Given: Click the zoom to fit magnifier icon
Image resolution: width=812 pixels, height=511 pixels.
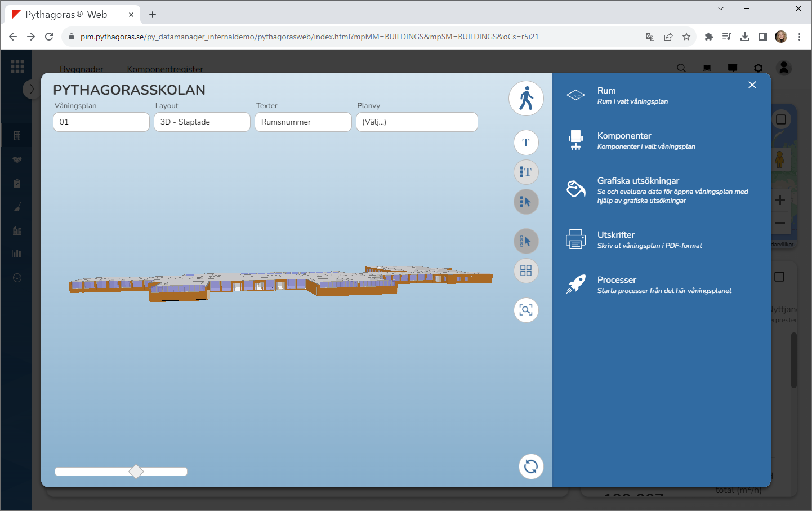Looking at the screenshot, I should pyautogui.click(x=526, y=310).
